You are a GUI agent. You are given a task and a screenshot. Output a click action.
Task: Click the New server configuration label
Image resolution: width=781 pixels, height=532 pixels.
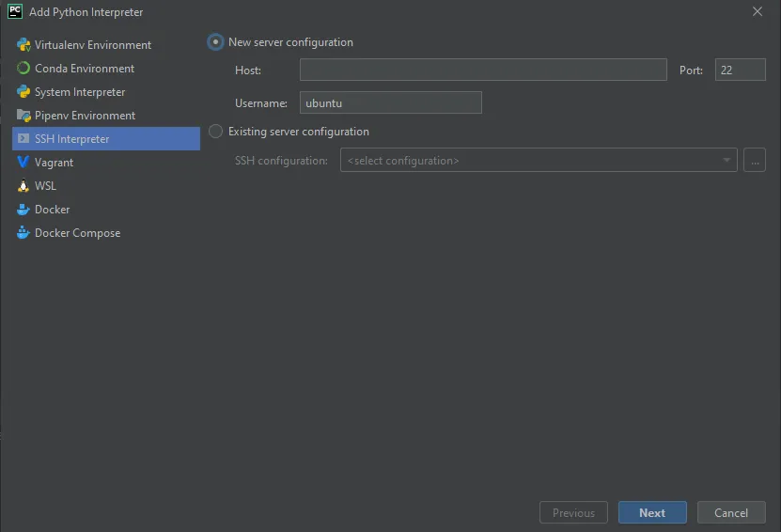[290, 42]
